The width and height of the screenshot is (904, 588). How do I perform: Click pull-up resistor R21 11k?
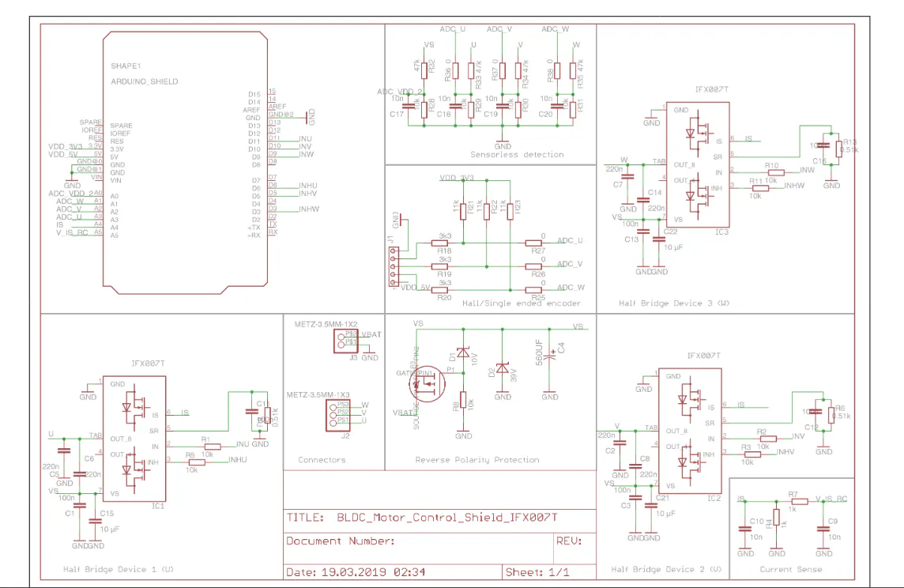[x=463, y=212]
